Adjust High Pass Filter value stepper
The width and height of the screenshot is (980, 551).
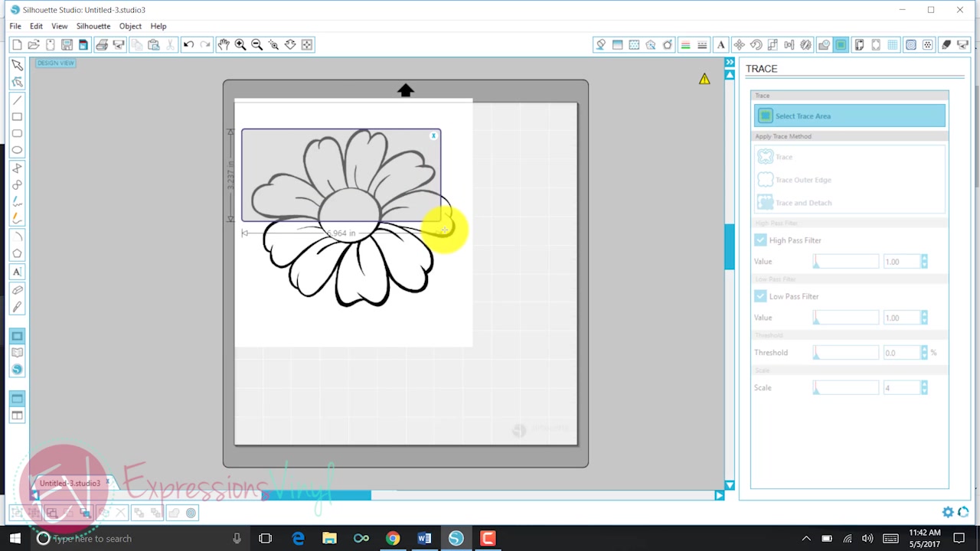tap(924, 262)
